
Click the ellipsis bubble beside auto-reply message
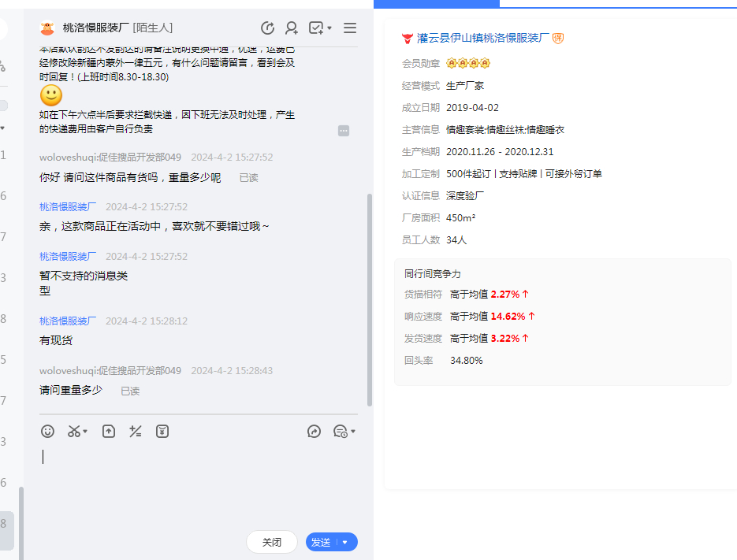(x=344, y=131)
